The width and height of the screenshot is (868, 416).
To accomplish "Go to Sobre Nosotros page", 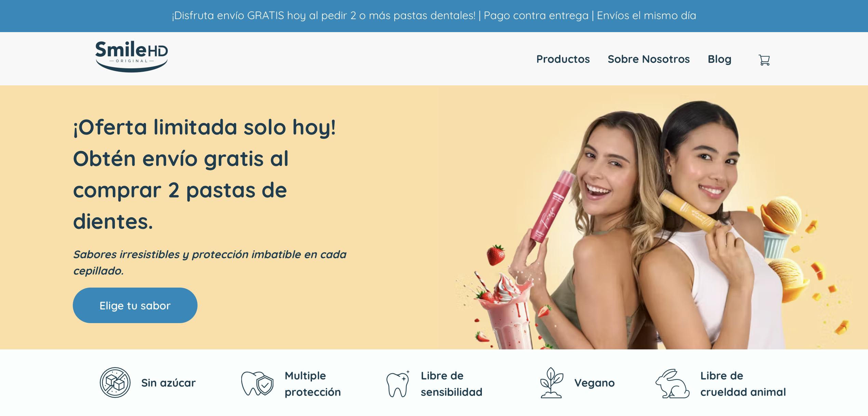I will [x=649, y=59].
